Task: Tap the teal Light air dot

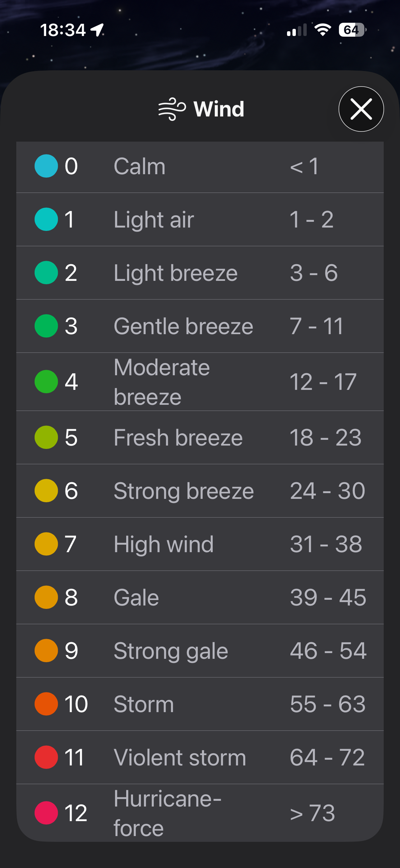Action: tap(46, 219)
